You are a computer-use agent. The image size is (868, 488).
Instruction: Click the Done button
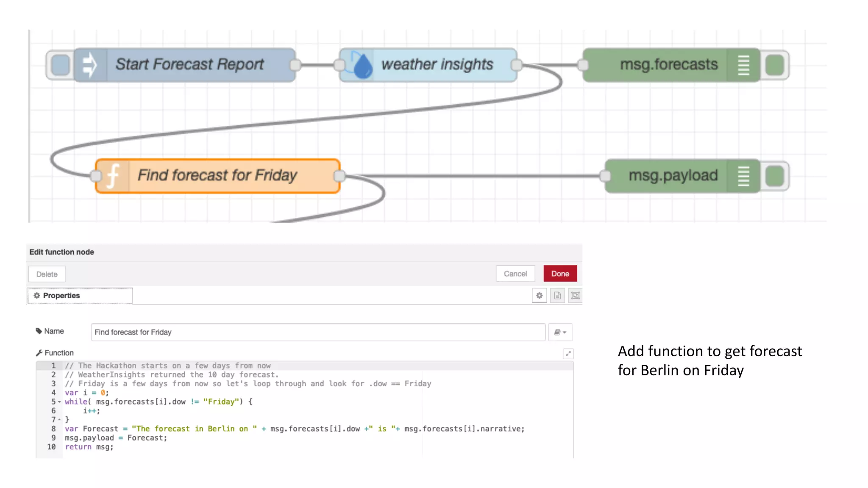[x=560, y=274]
